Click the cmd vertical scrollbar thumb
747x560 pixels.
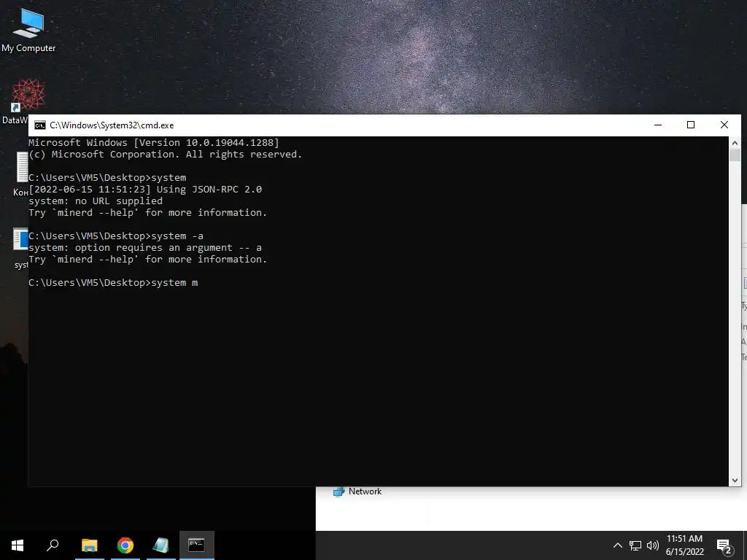(735, 155)
